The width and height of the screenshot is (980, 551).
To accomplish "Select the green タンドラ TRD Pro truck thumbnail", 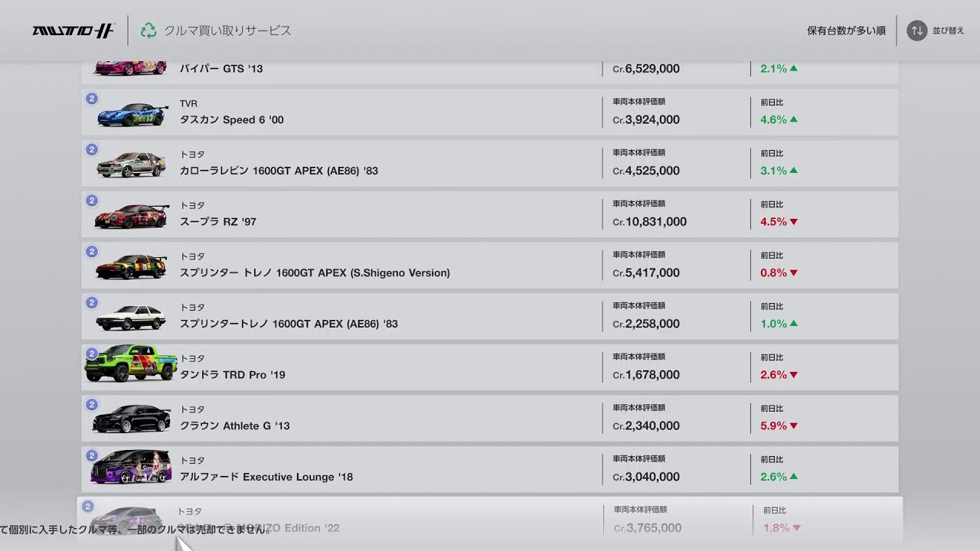I will point(131,363).
